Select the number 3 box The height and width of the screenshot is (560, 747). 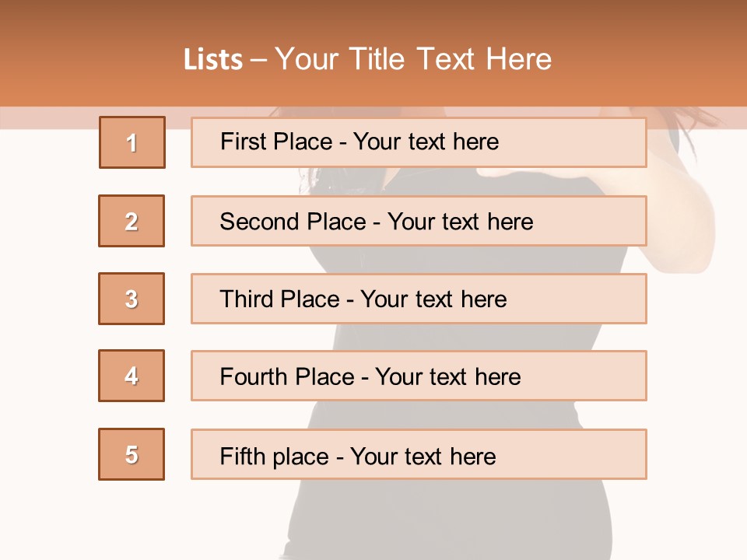tap(132, 299)
